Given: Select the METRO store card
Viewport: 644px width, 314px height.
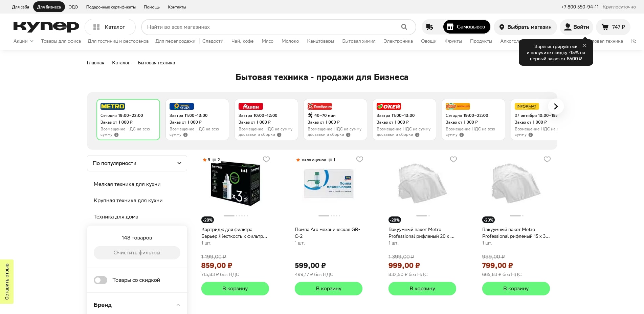Looking at the screenshot, I should 128,119.
